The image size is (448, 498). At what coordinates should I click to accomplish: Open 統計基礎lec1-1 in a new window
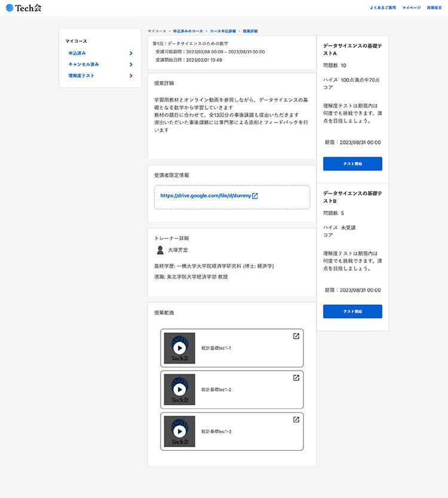click(296, 336)
